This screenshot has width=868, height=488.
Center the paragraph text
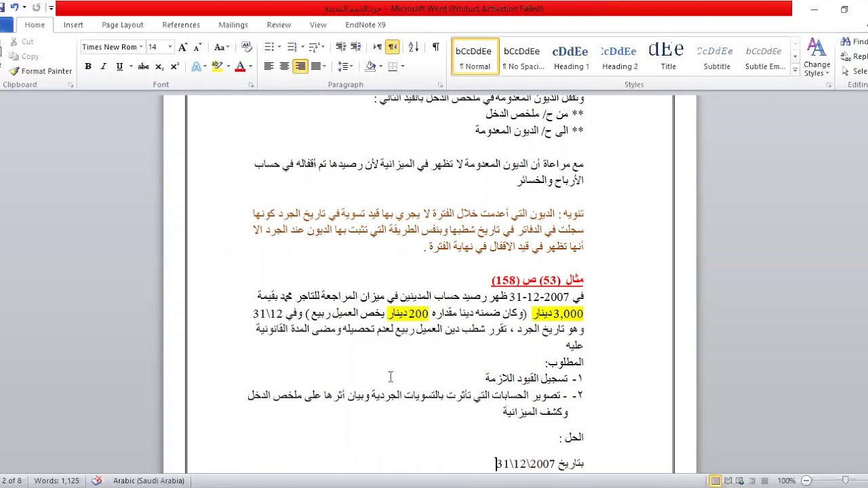284,66
